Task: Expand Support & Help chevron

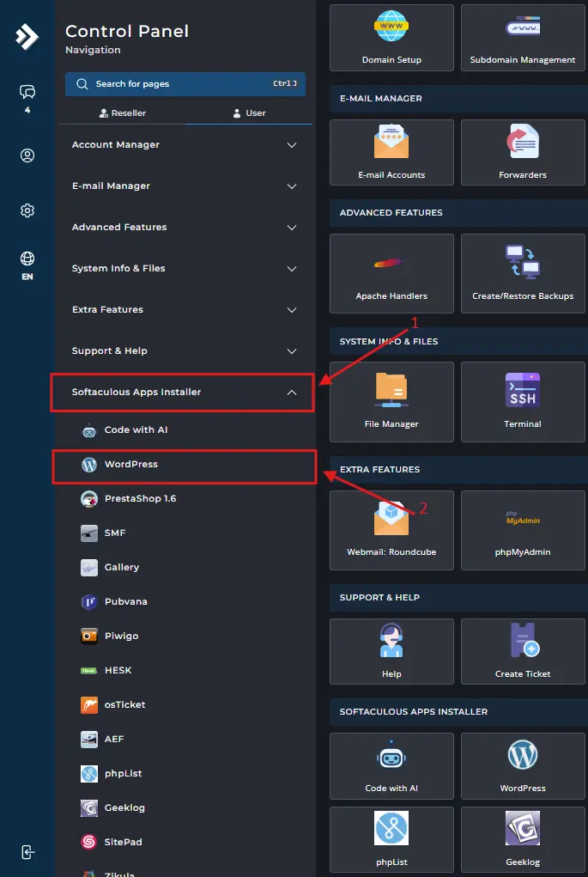Action: coord(292,351)
